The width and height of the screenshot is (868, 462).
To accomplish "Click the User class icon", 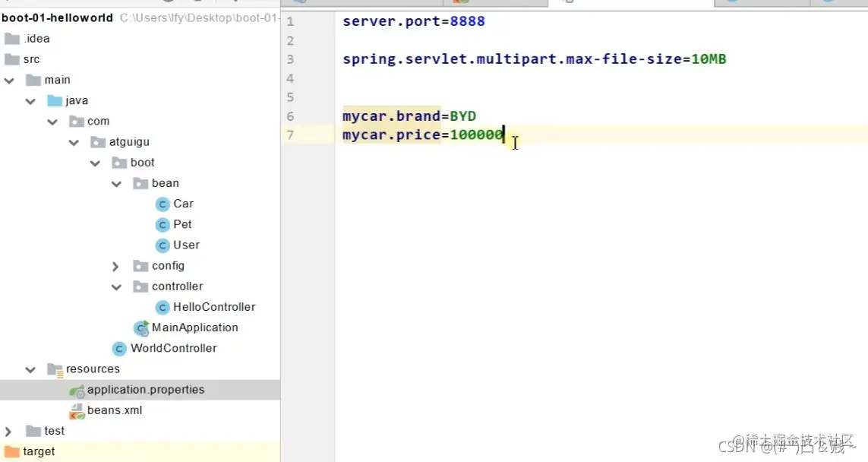I will (163, 245).
